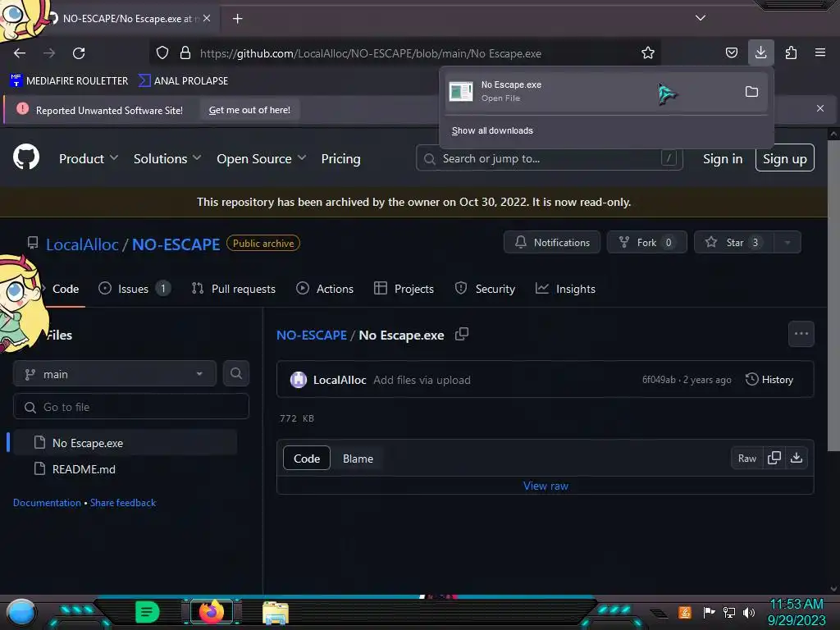Open the more file actions ellipsis menu

(x=801, y=334)
